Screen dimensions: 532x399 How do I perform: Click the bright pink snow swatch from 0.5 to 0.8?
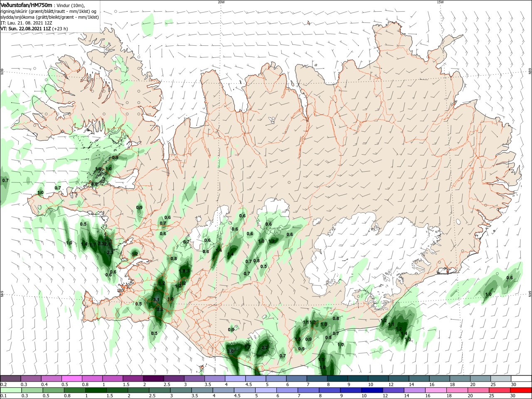pos(71,379)
